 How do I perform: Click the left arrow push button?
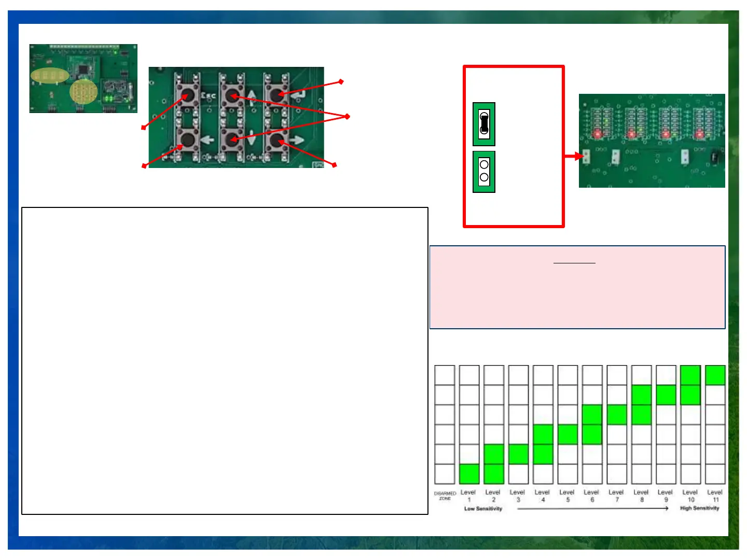(x=187, y=139)
